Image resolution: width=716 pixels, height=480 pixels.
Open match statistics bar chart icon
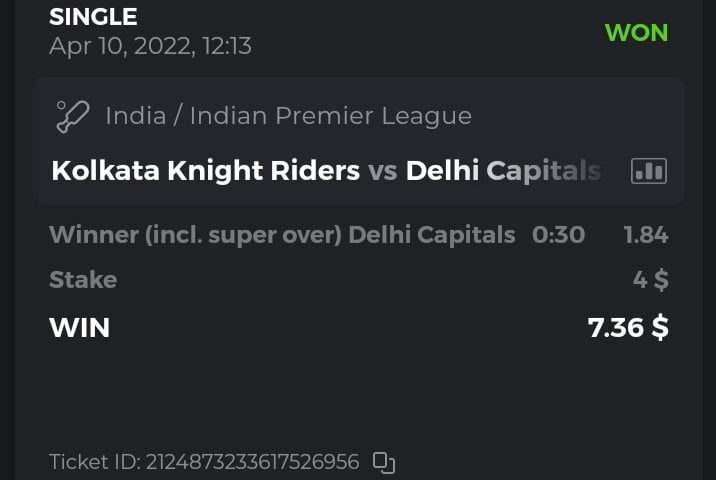pyautogui.click(x=648, y=171)
